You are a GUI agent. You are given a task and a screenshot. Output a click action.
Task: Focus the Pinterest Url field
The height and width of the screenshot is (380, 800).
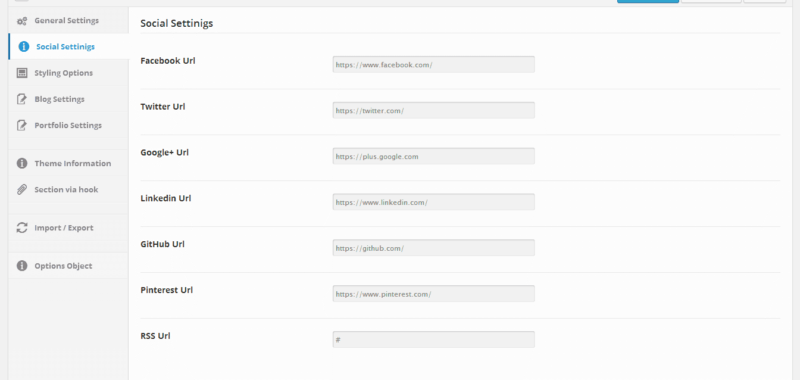(434, 294)
